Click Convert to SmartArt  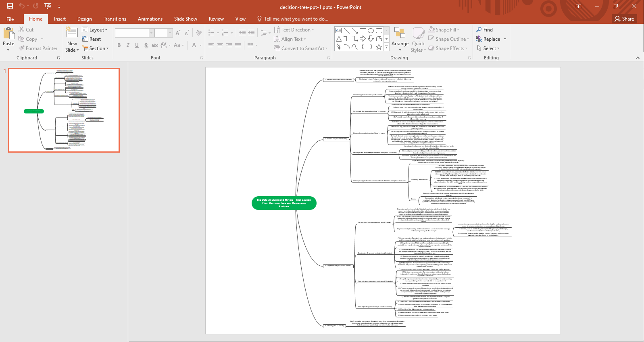300,48
